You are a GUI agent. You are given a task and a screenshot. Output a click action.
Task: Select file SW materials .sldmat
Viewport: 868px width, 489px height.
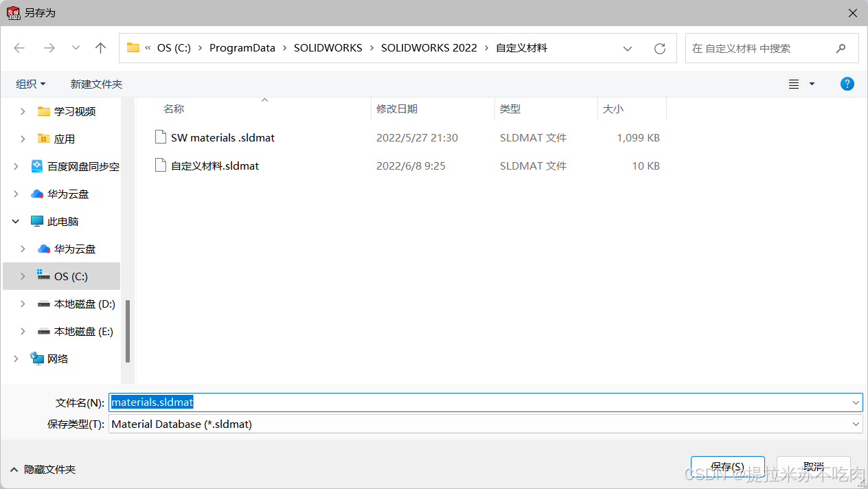pos(222,137)
